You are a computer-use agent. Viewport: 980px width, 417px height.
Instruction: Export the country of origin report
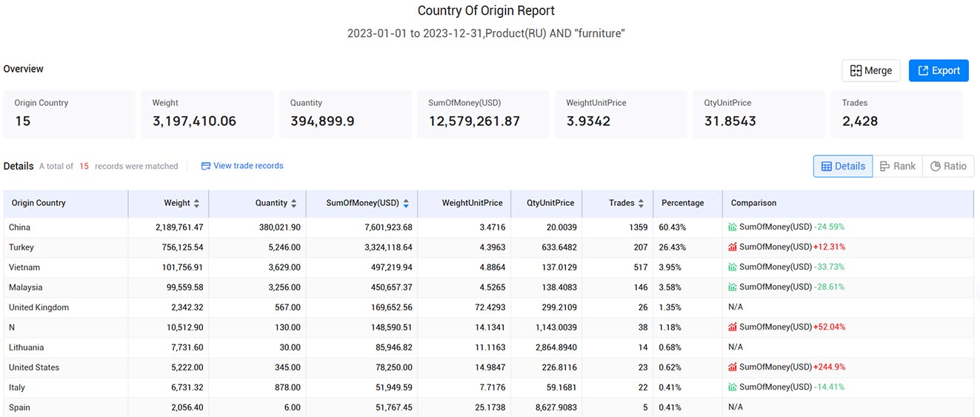tap(939, 70)
